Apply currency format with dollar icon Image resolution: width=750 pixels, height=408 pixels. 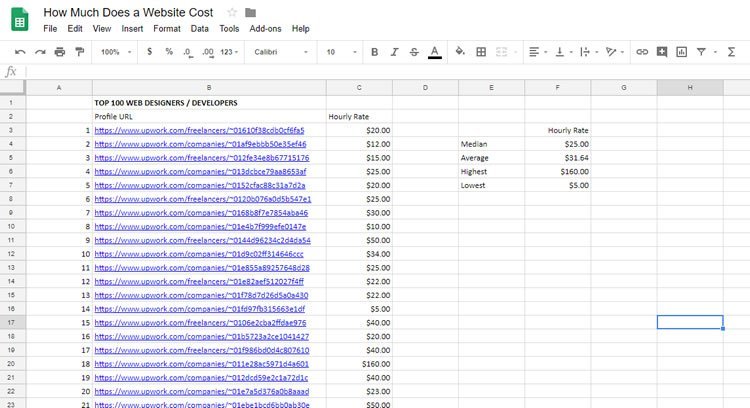pos(150,51)
